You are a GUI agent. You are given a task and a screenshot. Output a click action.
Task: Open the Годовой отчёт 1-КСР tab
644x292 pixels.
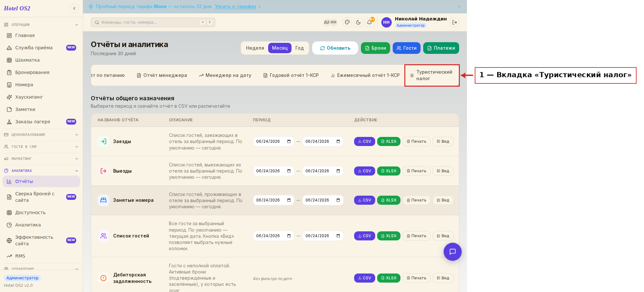[x=291, y=75]
